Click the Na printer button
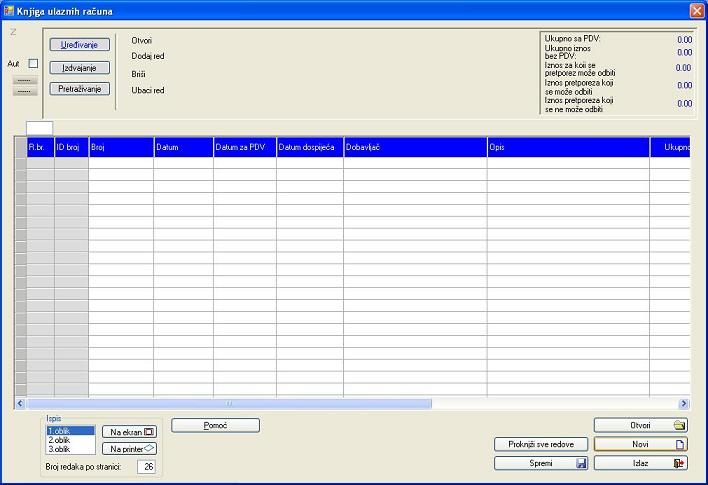 coord(130,449)
